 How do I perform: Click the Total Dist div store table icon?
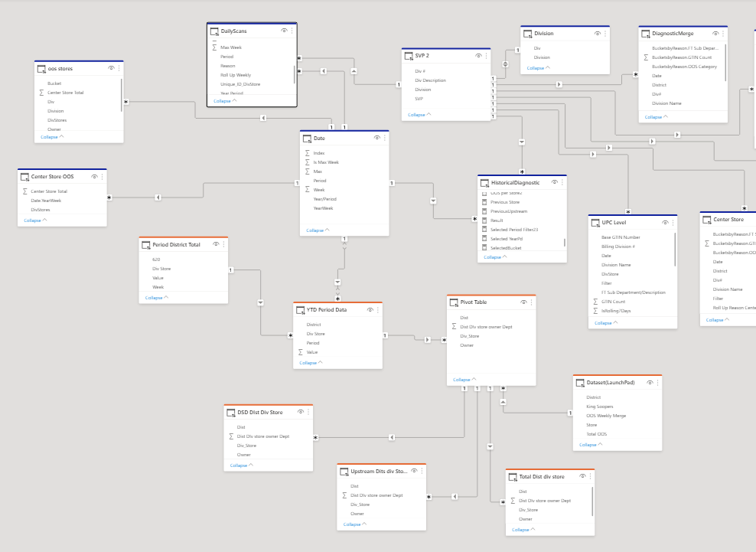click(513, 477)
